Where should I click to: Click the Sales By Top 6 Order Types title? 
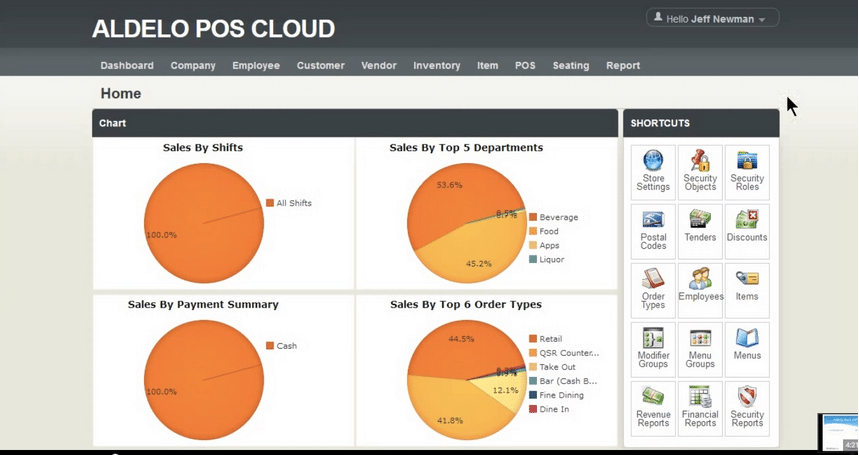466,304
